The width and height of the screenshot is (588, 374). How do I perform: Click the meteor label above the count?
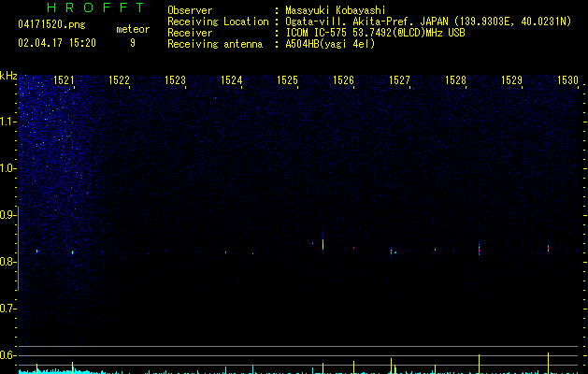[x=133, y=29]
